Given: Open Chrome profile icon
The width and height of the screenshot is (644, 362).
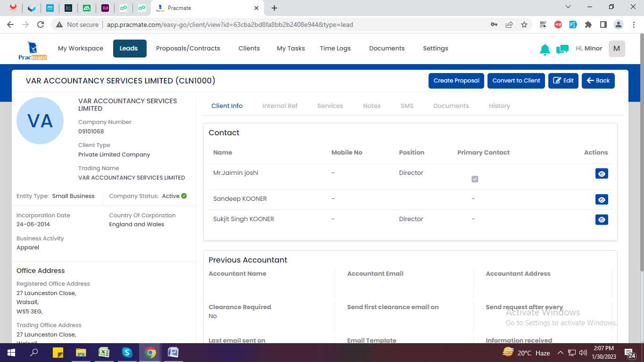Looking at the screenshot, I should tap(619, 25).
